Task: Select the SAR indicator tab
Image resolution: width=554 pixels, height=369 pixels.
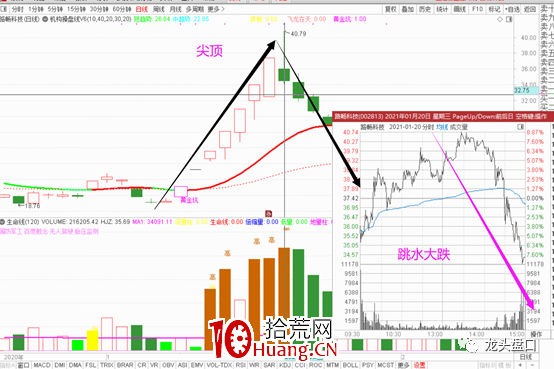Action: pyautogui.click(x=269, y=365)
